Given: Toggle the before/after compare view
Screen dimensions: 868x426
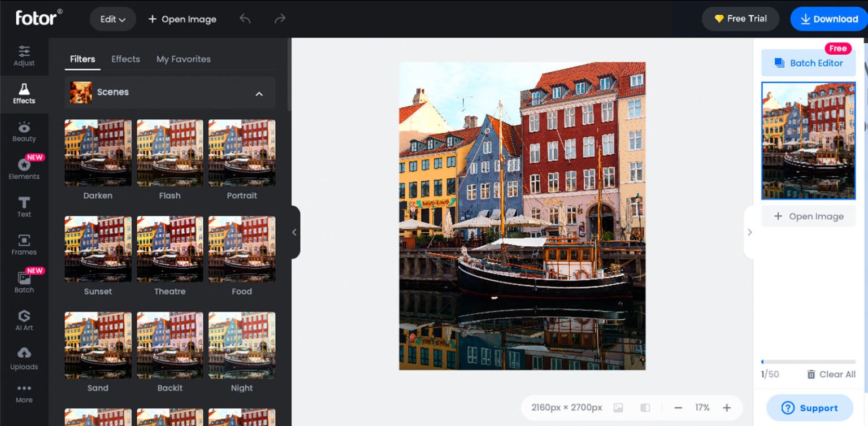Looking at the screenshot, I should pyautogui.click(x=644, y=407).
